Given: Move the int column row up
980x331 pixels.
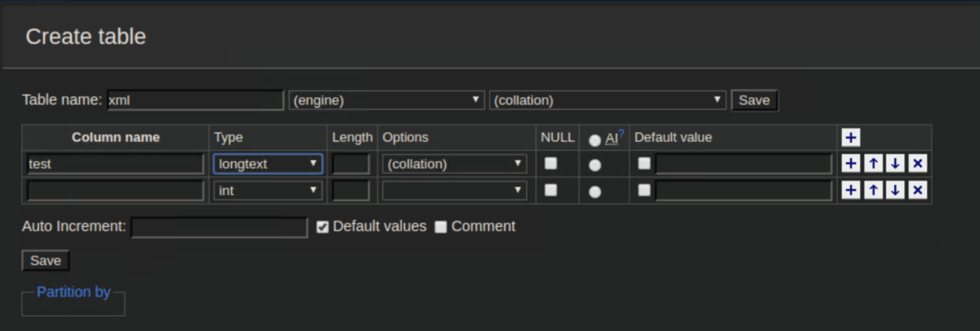Looking at the screenshot, I should (x=873, y=191).
